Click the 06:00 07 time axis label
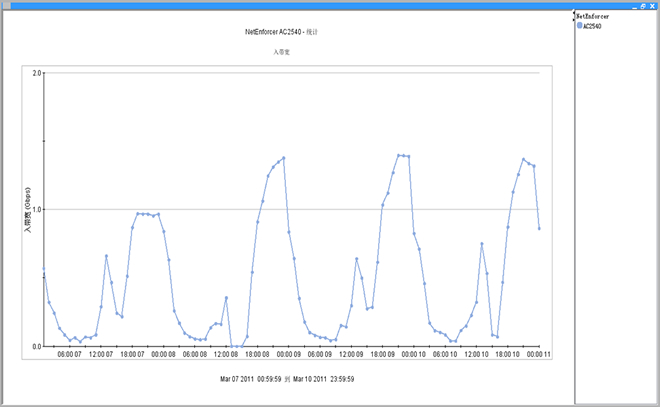 (x=67, y=354)
